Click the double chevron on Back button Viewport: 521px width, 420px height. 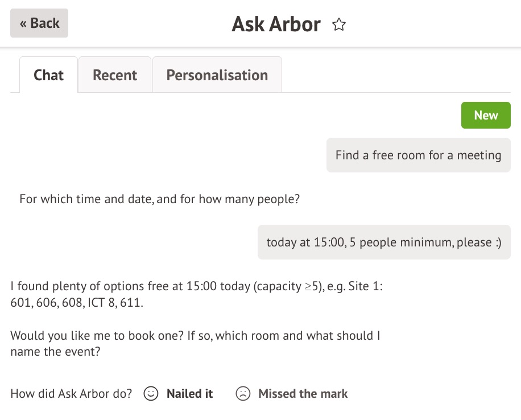point(23,23)
